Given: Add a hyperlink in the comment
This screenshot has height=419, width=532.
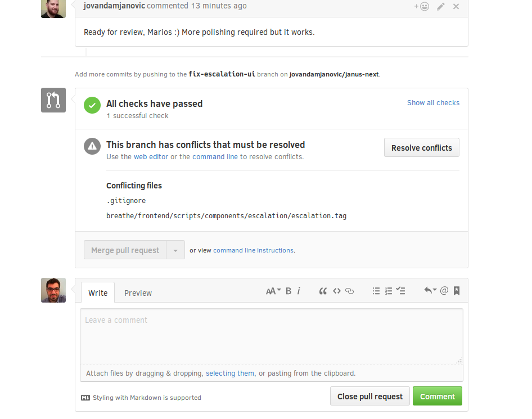Looking at the screenshot, I should coord(349,291).
